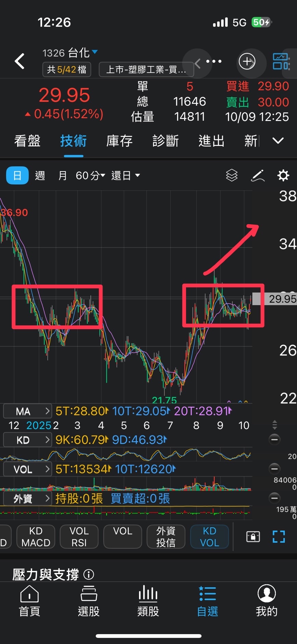Tap 10T:29.05 moving average value
Image resolution: width=297 pixels, height=644 pixels.
point(141,411)
